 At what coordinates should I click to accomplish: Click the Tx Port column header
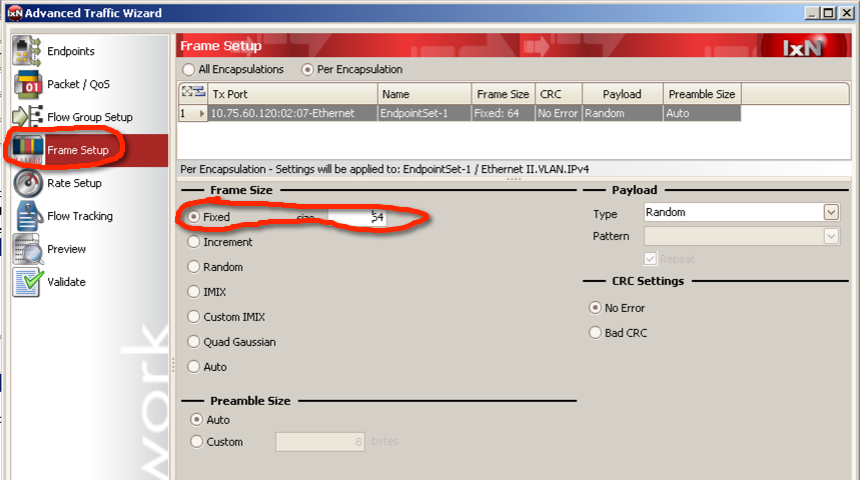click(292, 94)
